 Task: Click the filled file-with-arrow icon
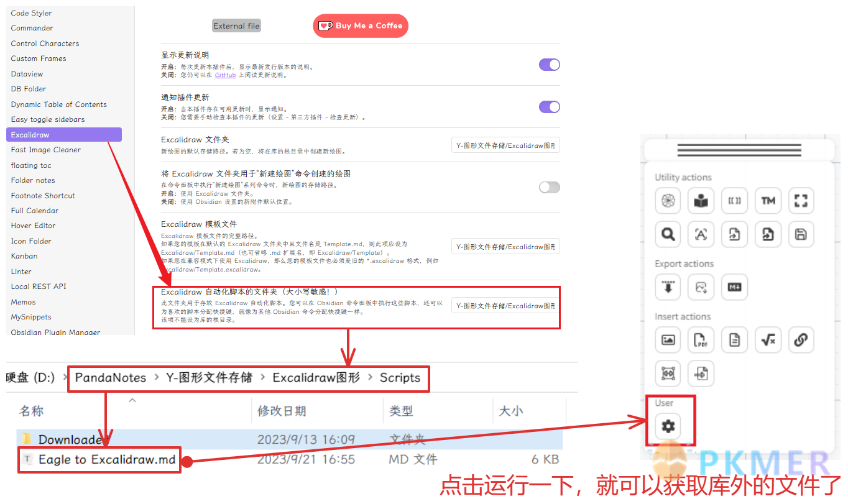[x=768, y=234]
